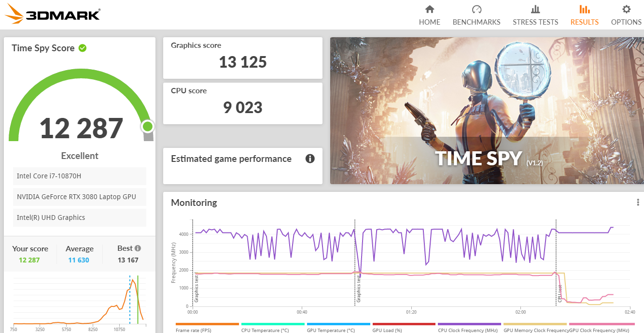644x333 pixels.
Task: Click the Estimated game performance heading
Action: pos(231,159)
